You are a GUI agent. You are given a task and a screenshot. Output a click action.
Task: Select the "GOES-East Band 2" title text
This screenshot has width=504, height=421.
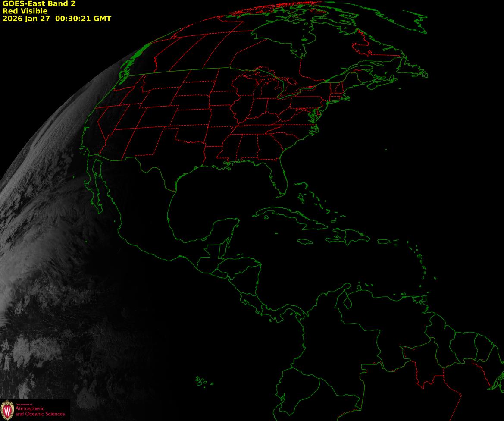pyautogui.click(x=39, y=4)
